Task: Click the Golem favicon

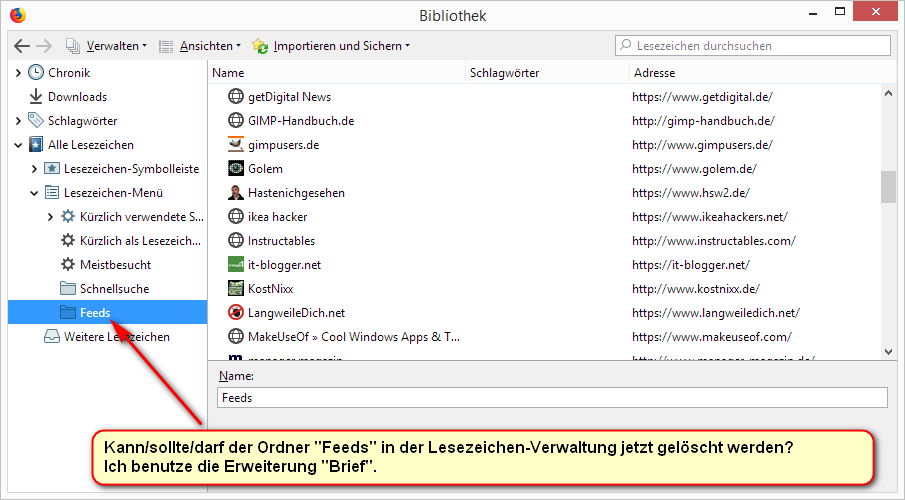Action: pos(235,169)
